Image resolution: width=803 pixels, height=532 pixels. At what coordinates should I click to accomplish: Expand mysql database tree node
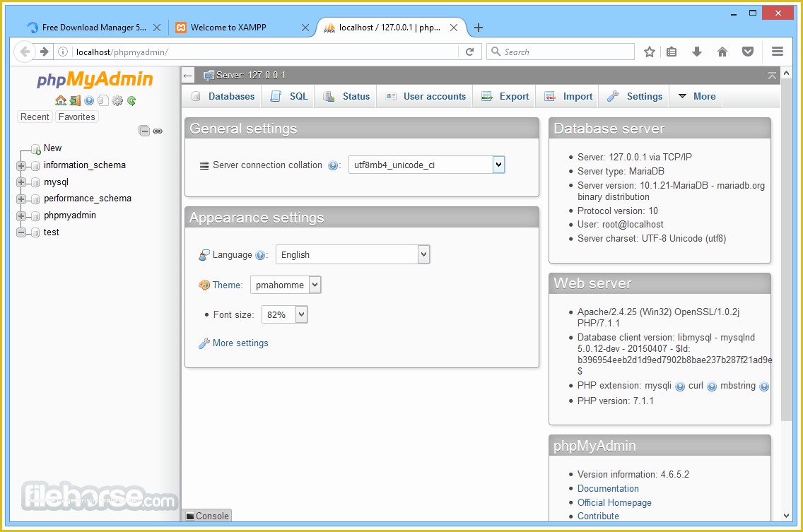pos(21,182)
